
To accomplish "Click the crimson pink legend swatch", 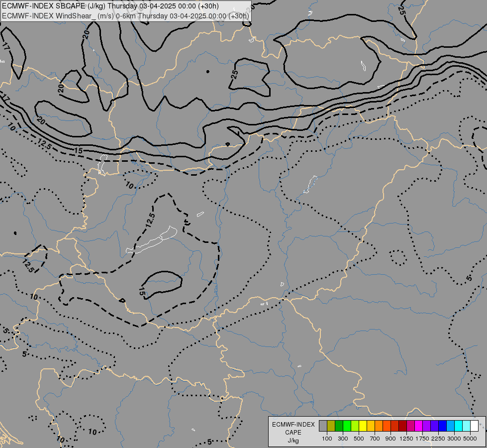I will (410, 426).
